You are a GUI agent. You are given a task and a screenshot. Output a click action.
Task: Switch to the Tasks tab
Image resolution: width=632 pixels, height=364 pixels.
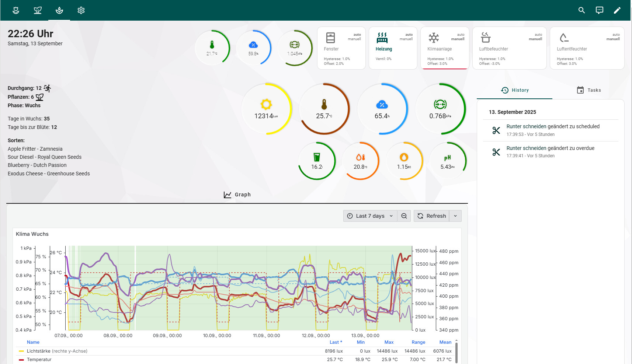pos(588,90)
